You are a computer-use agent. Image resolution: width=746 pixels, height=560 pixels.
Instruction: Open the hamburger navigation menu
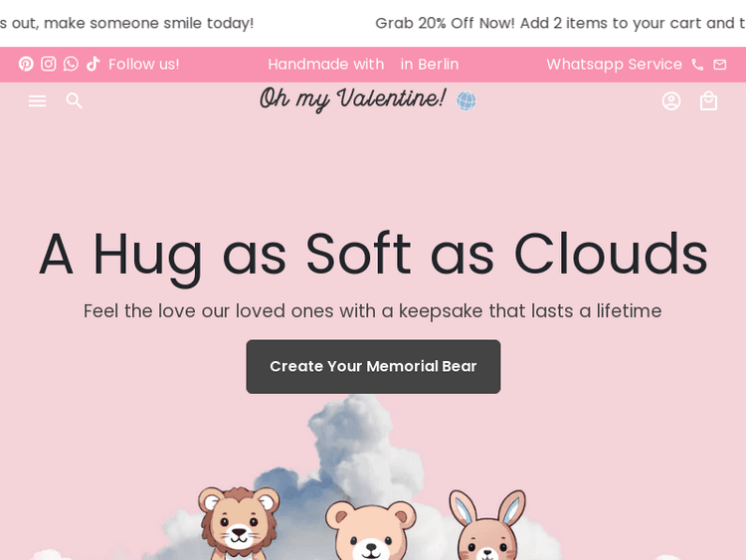coord(37,100)
